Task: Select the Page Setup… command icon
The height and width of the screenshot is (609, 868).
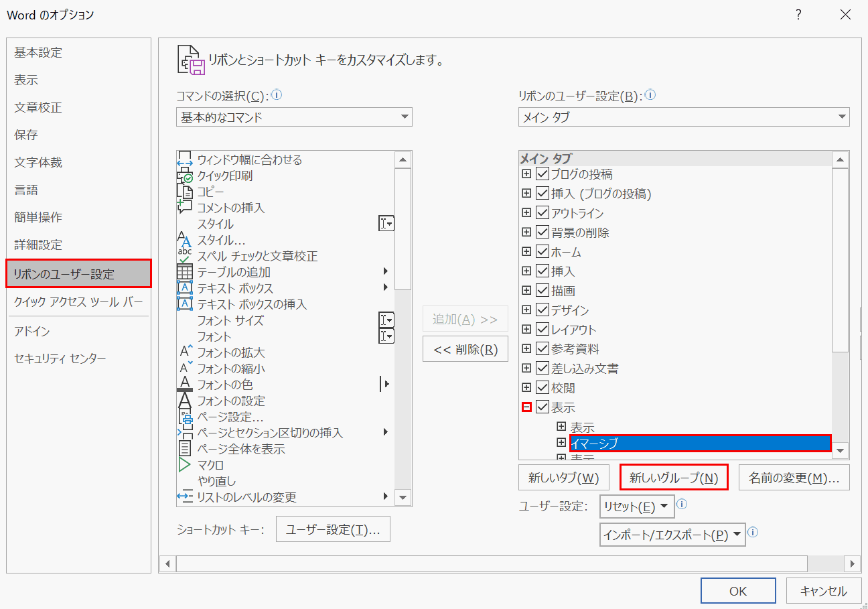Action: click(184, 417)
